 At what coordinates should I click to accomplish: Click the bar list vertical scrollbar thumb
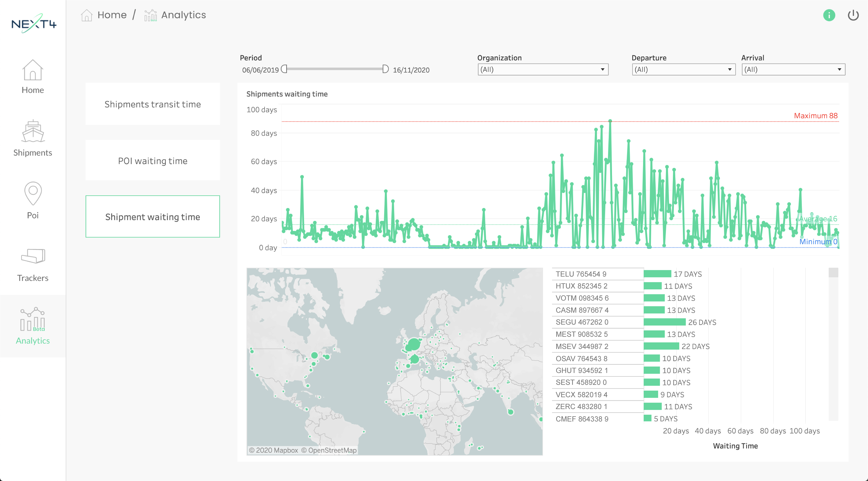point(833,272)
